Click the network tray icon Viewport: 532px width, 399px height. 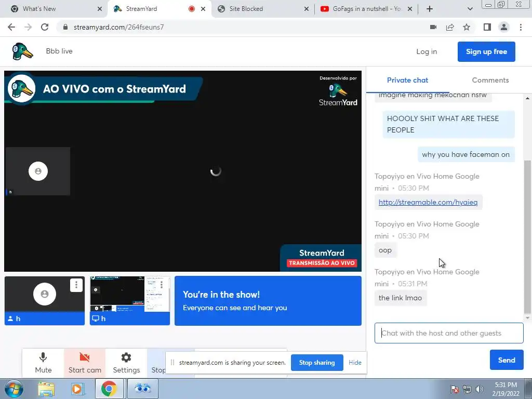click(467, 390)
